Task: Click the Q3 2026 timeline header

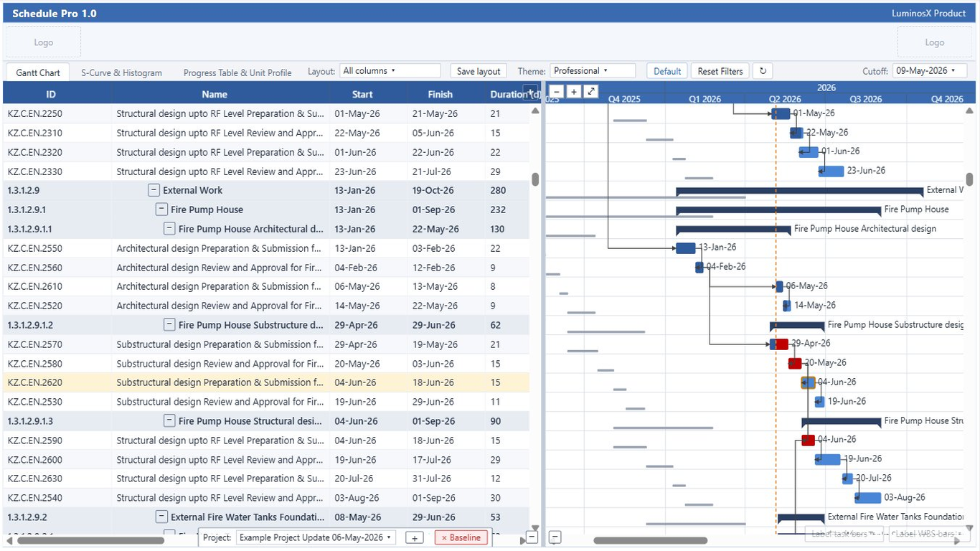Action: pos(866,99)
